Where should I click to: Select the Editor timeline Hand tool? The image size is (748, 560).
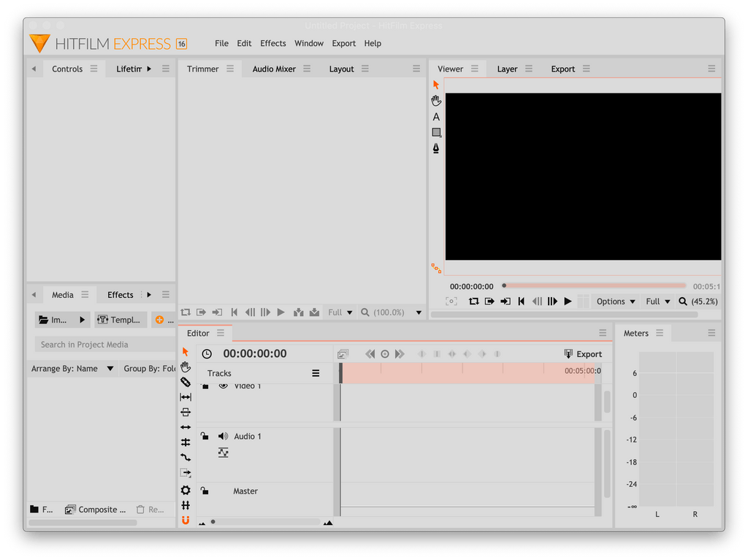tap(186, 367)
